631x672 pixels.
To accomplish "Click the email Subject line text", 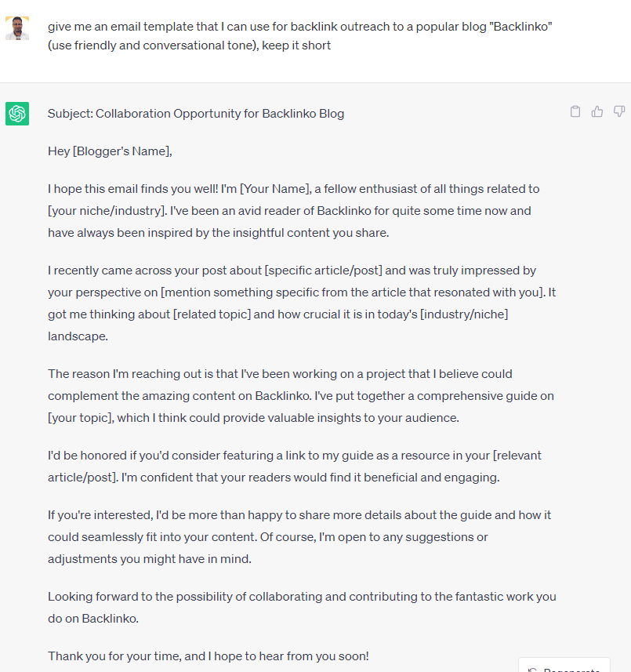I will click(x=196, y=114).
